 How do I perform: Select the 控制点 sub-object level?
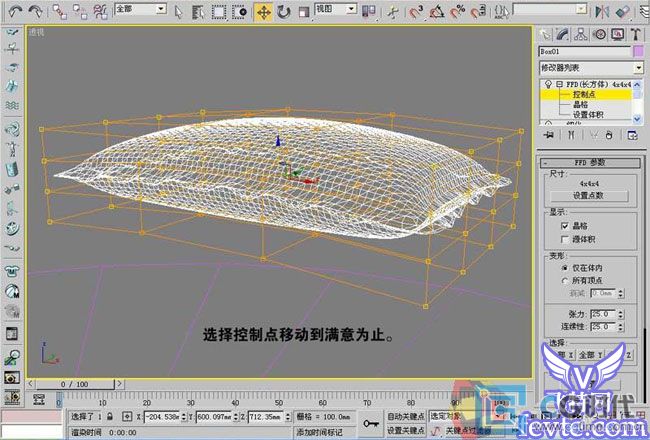point(584,94)
